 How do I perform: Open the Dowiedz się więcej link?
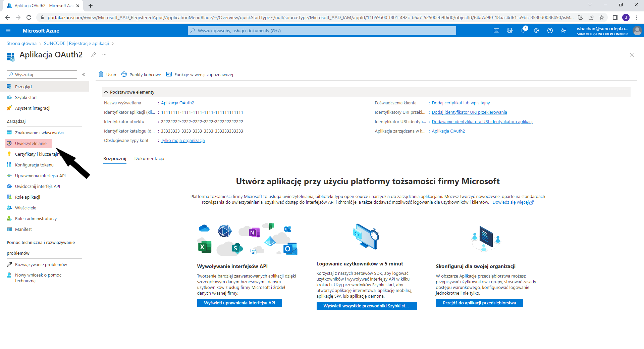513,202
